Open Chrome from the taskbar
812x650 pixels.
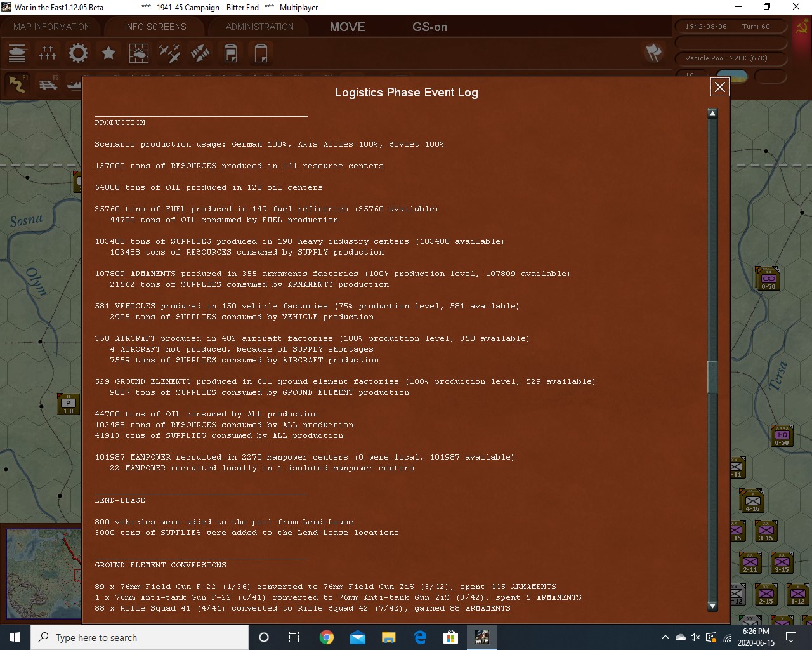click(x=327, y=637)
